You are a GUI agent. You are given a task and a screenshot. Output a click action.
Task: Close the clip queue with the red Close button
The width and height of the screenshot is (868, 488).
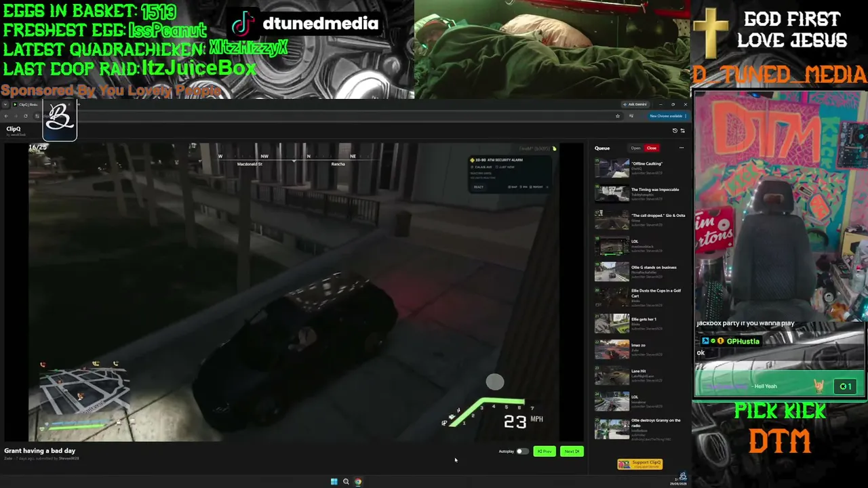click(x=652, y=148)
